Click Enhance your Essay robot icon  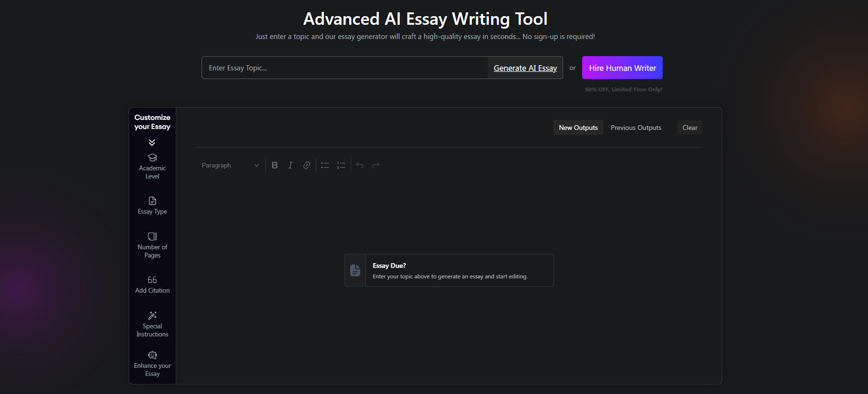click(x=152, y=355)
